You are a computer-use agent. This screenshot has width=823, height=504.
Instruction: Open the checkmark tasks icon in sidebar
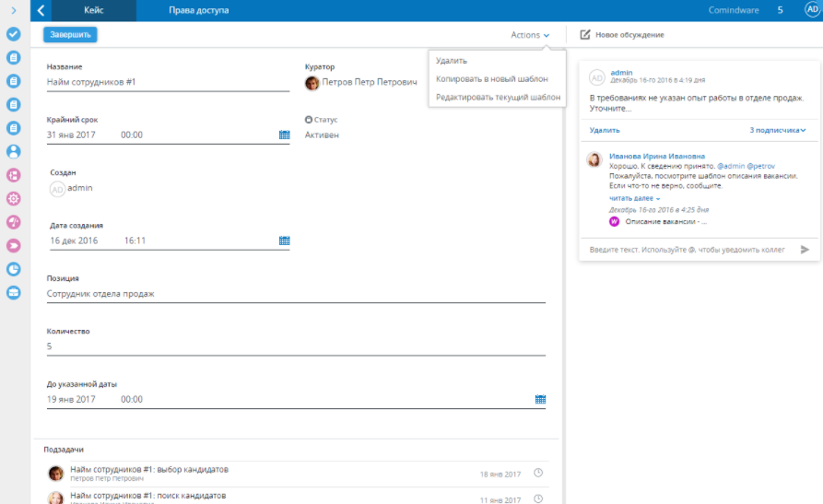point(14,34)
